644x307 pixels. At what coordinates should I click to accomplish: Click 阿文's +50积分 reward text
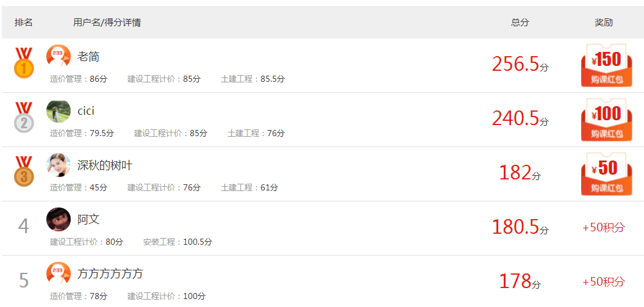click(604, 228)
